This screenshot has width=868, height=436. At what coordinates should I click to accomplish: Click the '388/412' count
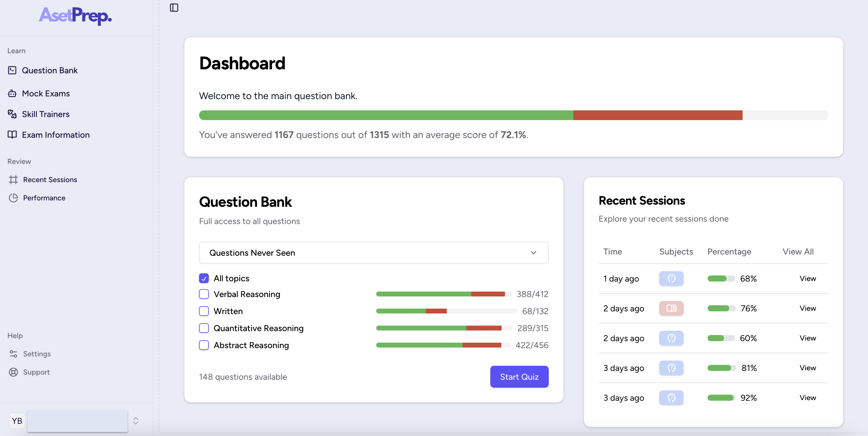coord(532,294)
